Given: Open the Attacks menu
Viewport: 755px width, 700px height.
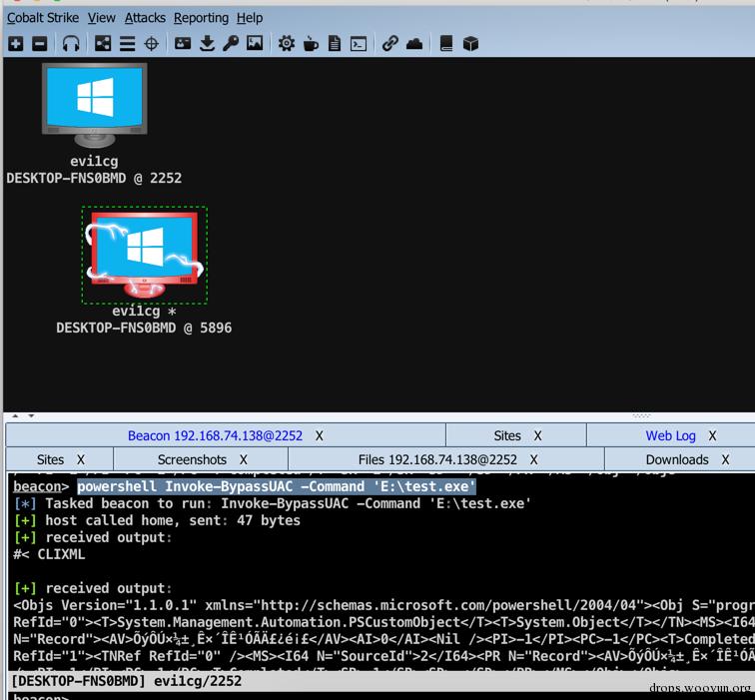Looking at the screenshot, I should [145, 18].
